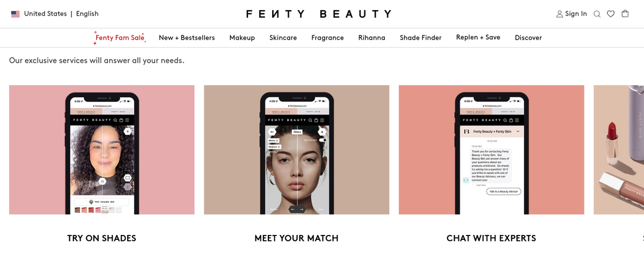Open the lipstick products image card
644x272 pixels.
point(619,150)
